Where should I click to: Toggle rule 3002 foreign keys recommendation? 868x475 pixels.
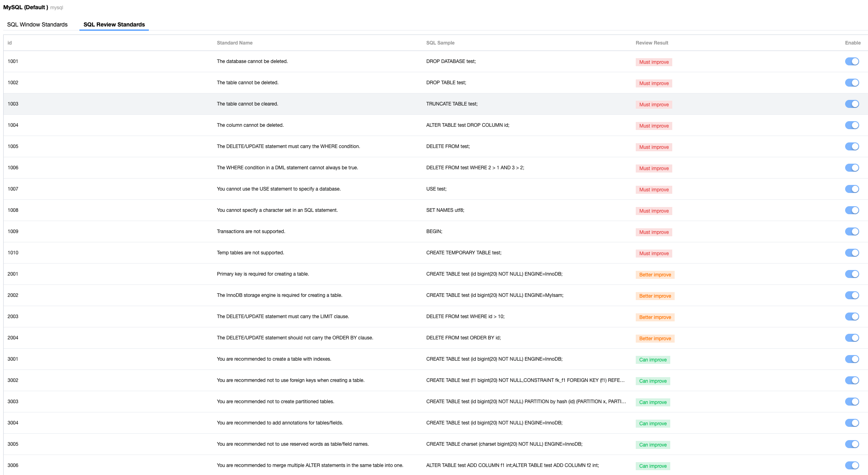(x=852, y=380)
